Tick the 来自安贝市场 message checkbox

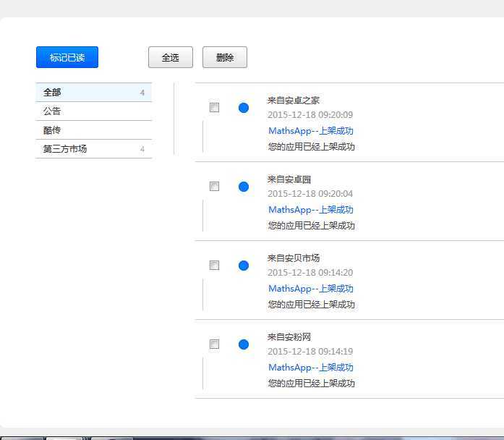click(214, 266)
